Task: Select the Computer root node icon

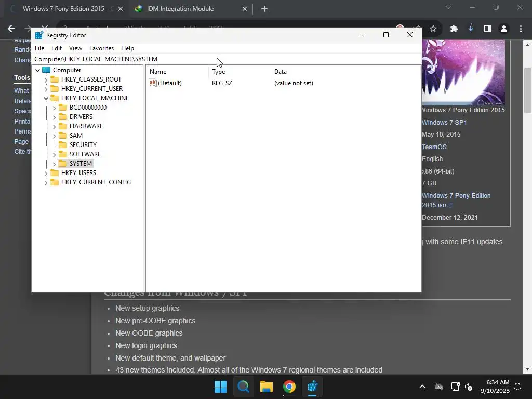Action: (x=46, y=70)
